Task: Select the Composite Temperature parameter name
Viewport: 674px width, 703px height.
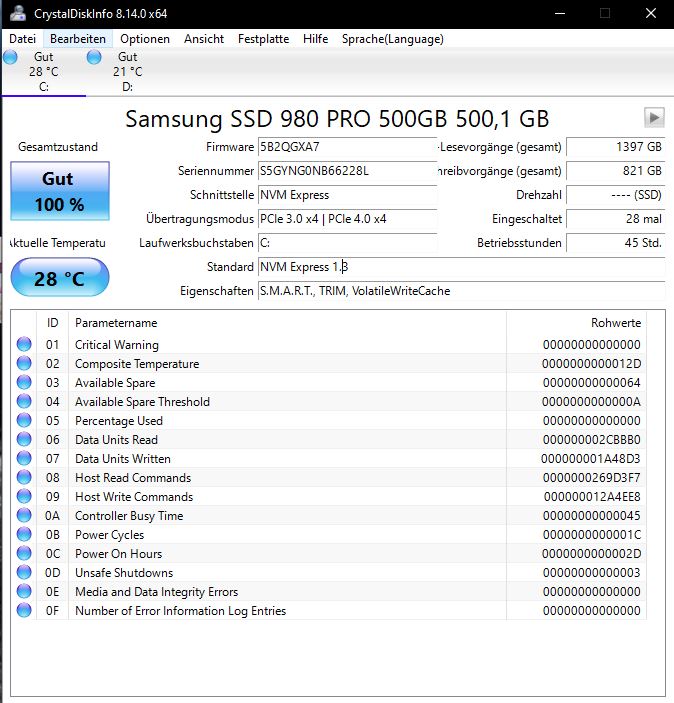Action: pos(137,364)
